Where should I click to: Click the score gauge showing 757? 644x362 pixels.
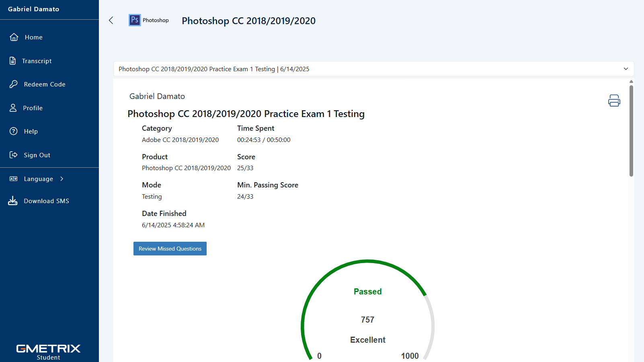(x=367, y=320)
